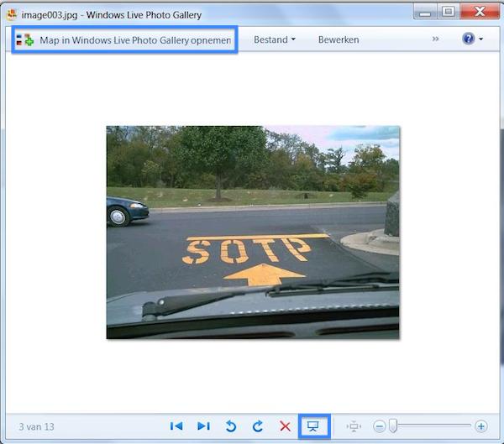Delete the photo with the red X
504x444 pixels.
(285, 426)
